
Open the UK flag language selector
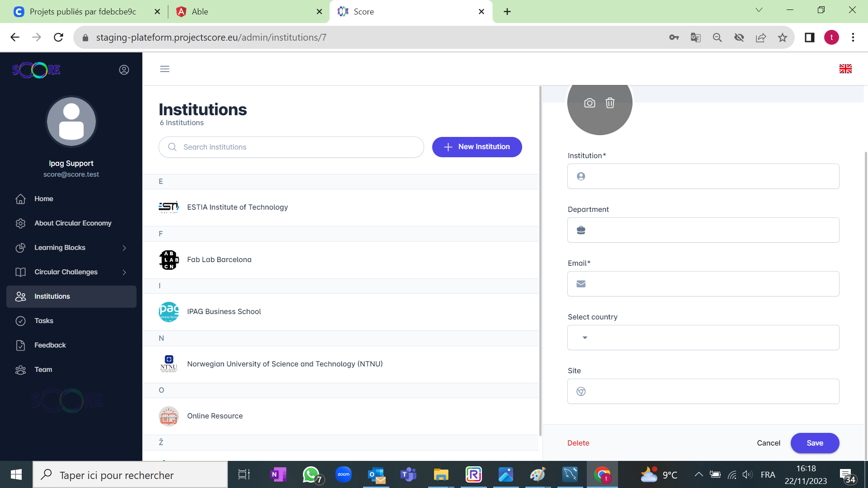point(845,69)
